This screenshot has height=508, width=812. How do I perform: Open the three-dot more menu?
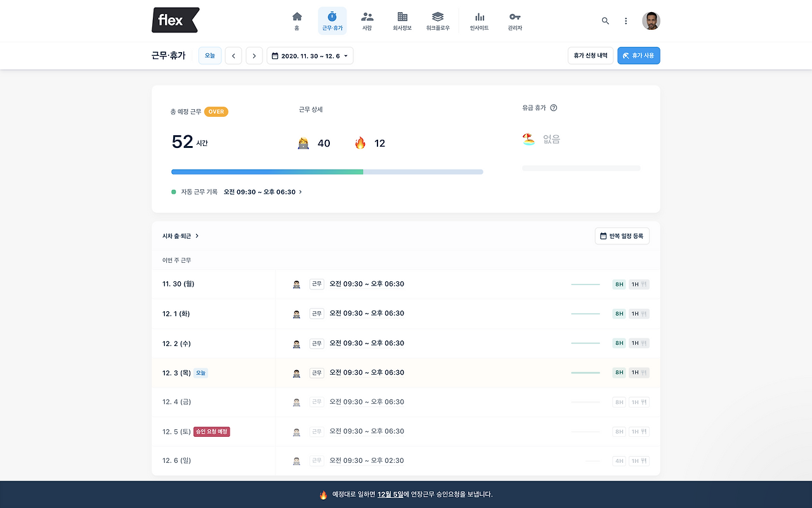click(x=625, y=21)
